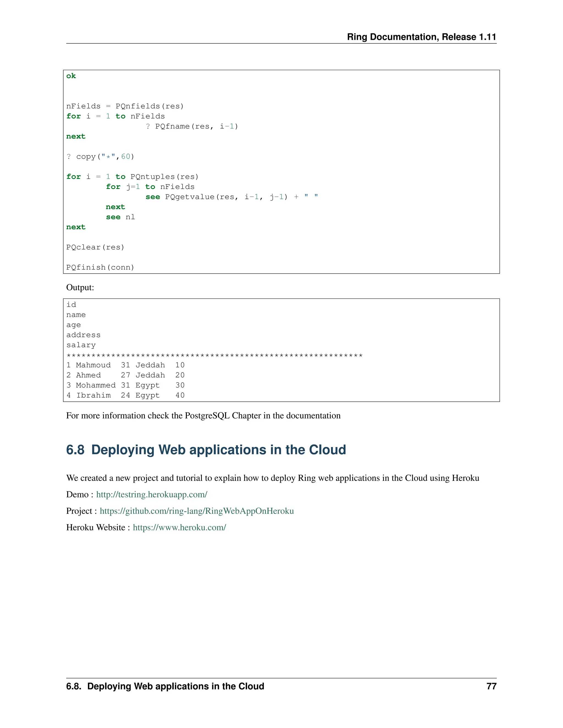
Task: Click the footer section title text
Action: [x=165, y=686]
